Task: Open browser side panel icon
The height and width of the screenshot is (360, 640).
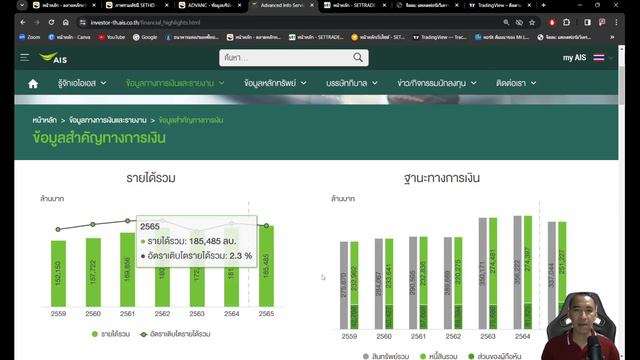Action: pyautogui.click(x=587, y=22)
